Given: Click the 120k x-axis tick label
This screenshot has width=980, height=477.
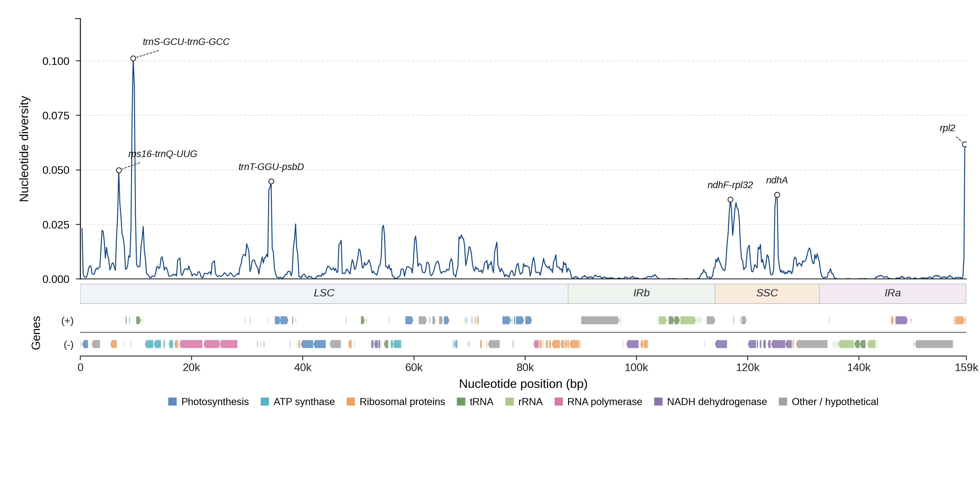Looking at the screenshot, I should tap(748, 368).
